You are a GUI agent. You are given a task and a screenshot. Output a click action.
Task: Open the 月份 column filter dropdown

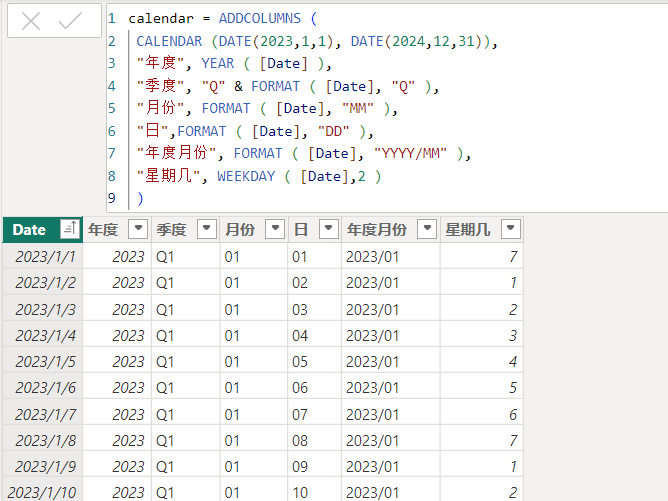click(x=275, y=229)
